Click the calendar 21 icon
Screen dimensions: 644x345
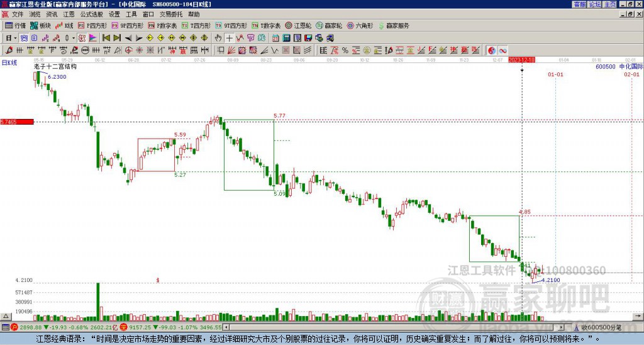click(275, 38)
